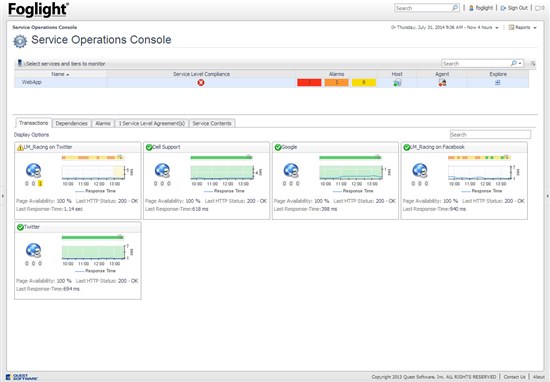Image resolution: width=550 pixels, height=382 pixels.
Task: Click the LM_Racing on Facebook card title
Action: (x=437, y=147)
